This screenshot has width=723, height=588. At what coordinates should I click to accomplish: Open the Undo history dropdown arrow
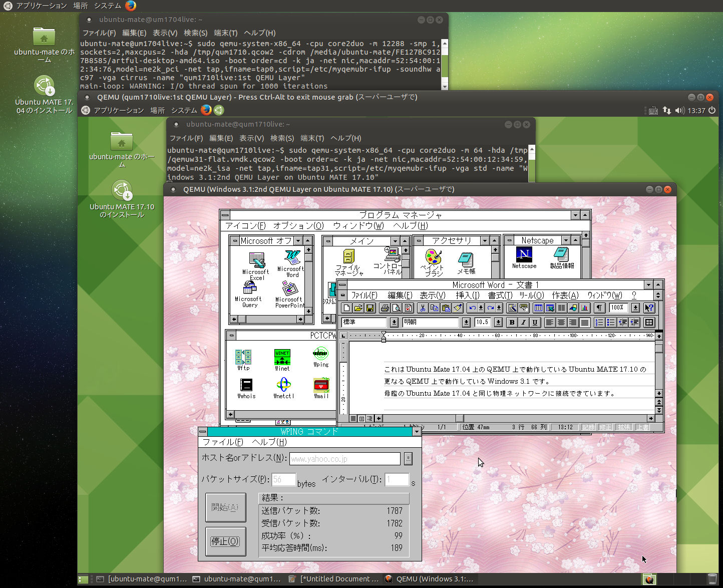[x=481, y=308]
